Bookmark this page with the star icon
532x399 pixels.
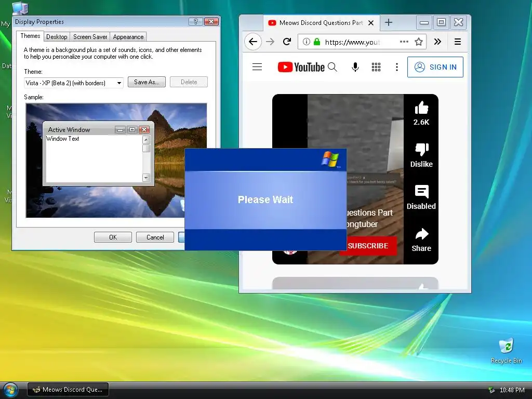click(419, 42)
